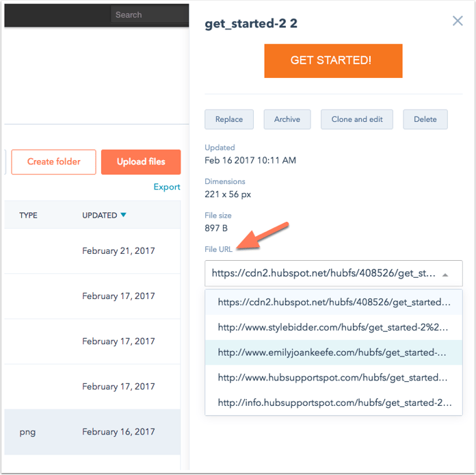
Task: Click the UPDATED column sort arrow
Action: tap(123, 215)
